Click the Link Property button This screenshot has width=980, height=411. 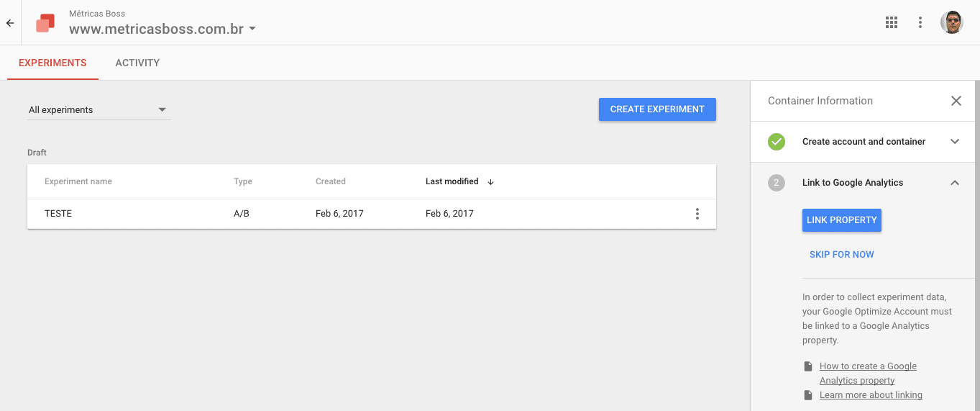842,220
